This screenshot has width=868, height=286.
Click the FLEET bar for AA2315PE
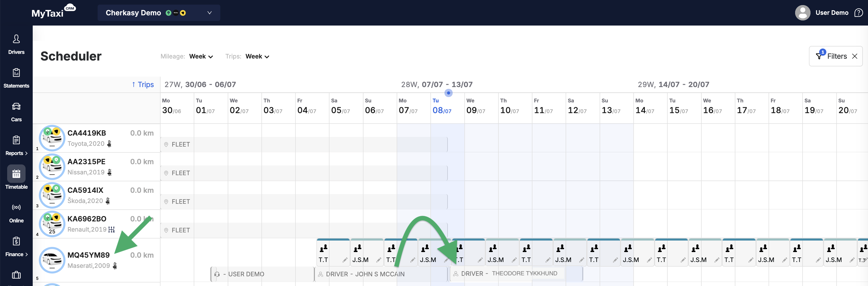click(x=304, y=173)
